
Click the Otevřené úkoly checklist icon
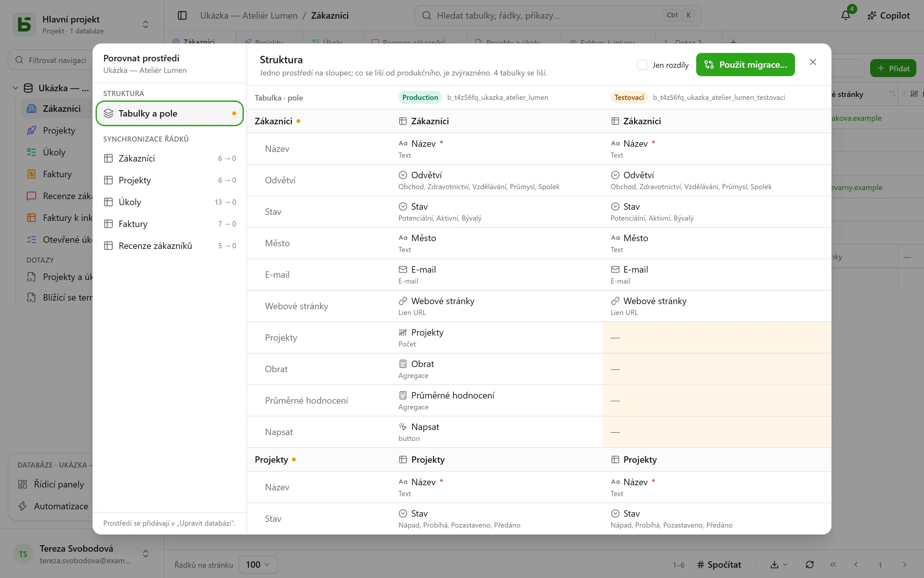31,240
